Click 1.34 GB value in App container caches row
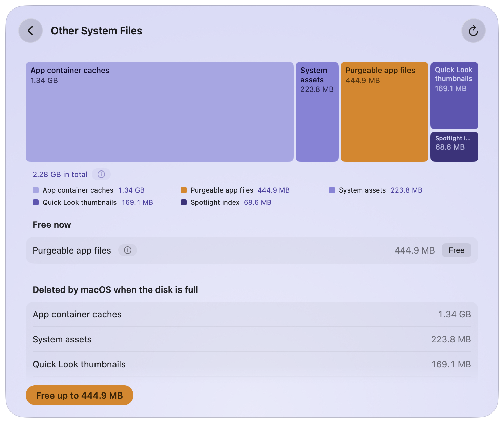 455,314
